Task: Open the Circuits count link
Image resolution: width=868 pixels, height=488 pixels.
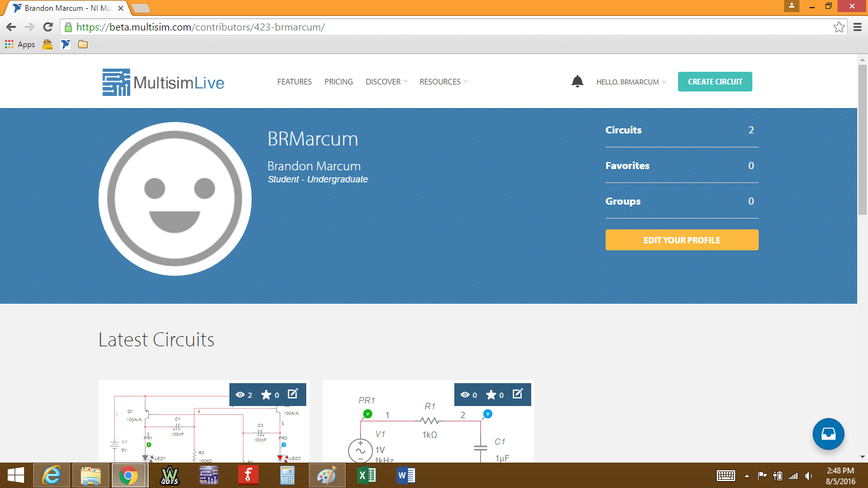Action: 682,130
